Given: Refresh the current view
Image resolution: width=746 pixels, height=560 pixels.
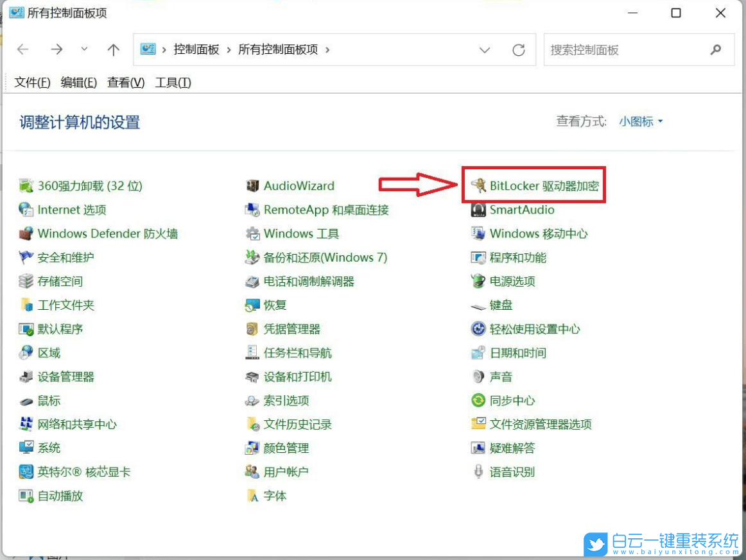Looking at the screenshot, I should (519, 49).
